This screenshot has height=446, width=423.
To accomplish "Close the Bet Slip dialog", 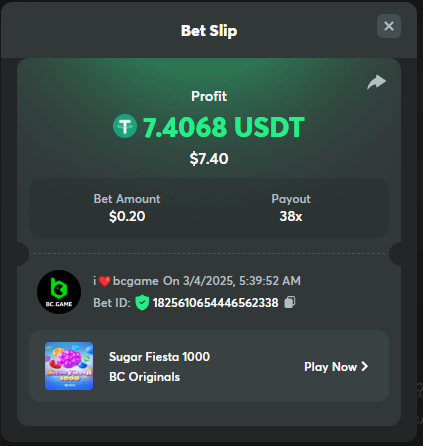I will 389,26.
